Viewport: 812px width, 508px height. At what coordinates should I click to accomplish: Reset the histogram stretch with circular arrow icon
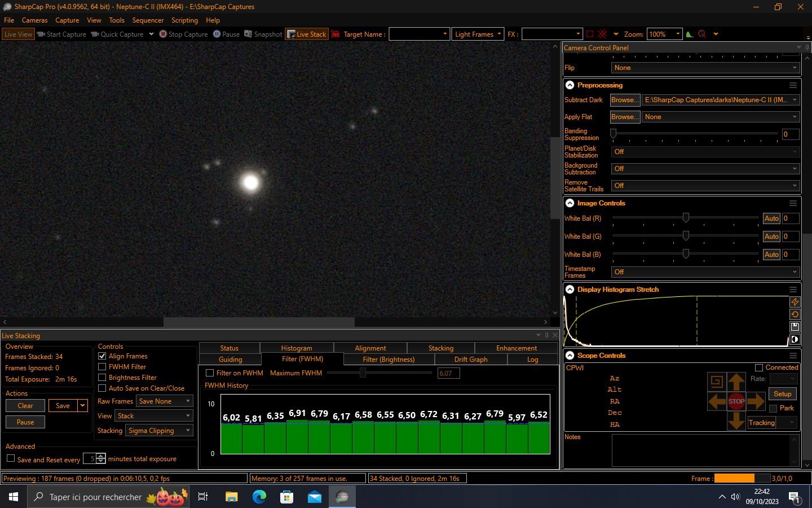click(x=795, y=315)
